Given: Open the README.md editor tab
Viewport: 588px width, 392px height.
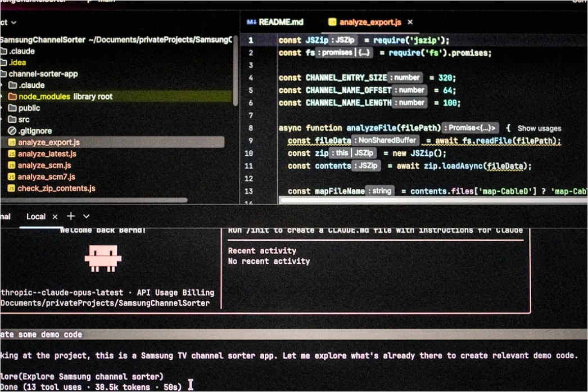Looking at the screenshot, I should 275,22.
